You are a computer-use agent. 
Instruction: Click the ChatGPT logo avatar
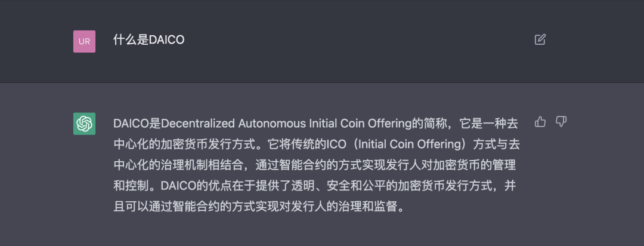(x=84, y=124)
